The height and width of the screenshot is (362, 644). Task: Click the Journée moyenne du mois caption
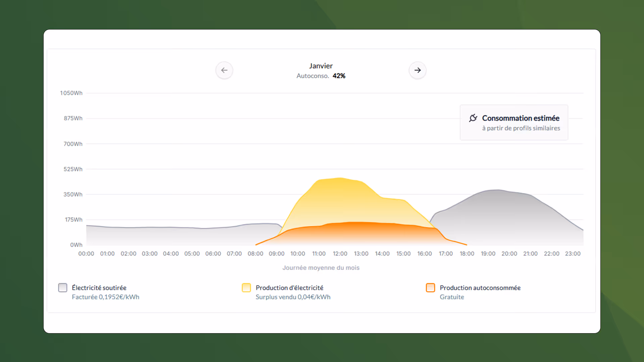321,268
